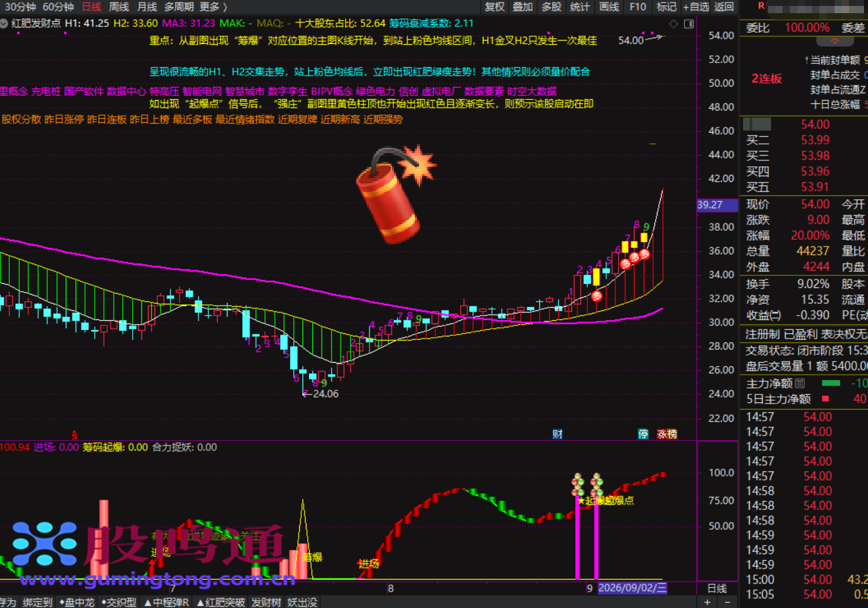Select the 红肥突破 indicator tab
The width and height of the screenshot is (868, 608).
(220, 602)
